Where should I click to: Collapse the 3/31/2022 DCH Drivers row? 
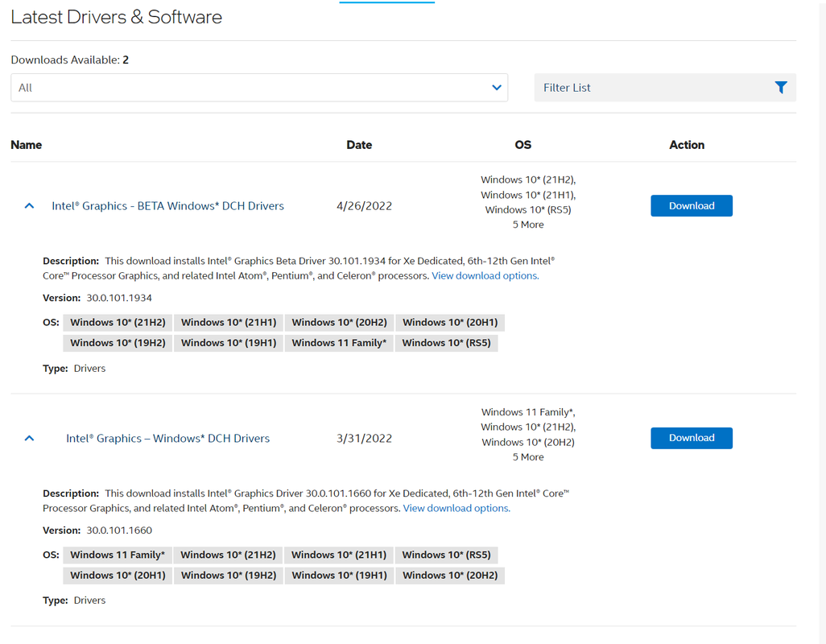30,438
